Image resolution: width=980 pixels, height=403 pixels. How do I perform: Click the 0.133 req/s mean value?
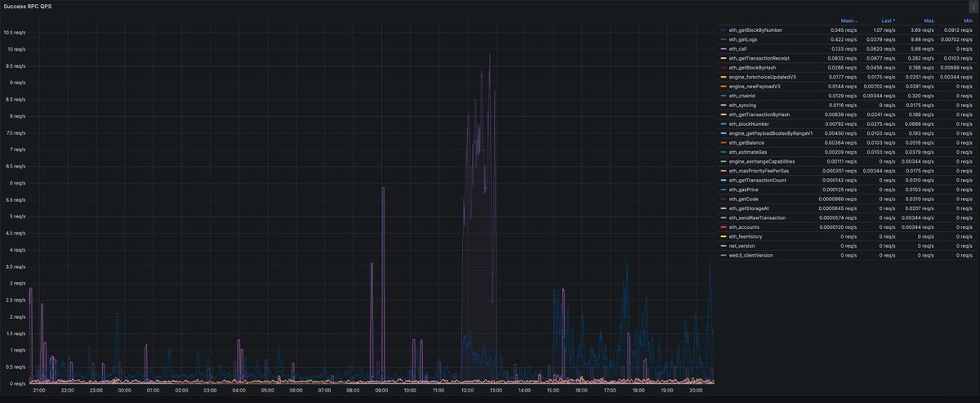click(x=844, y=49)
